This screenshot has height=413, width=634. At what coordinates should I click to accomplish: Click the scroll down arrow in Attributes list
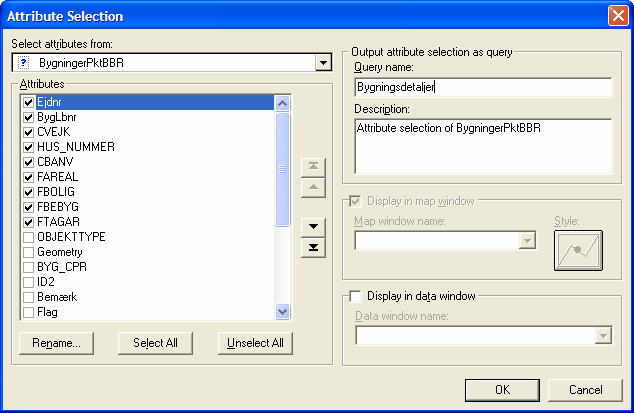click(x=282, y=311)
